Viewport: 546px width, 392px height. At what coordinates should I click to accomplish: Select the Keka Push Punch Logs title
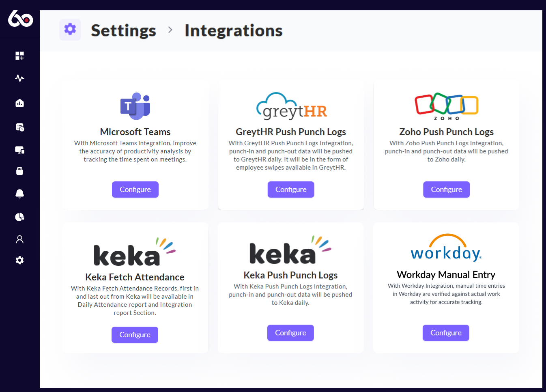click(x=290, y=275)
